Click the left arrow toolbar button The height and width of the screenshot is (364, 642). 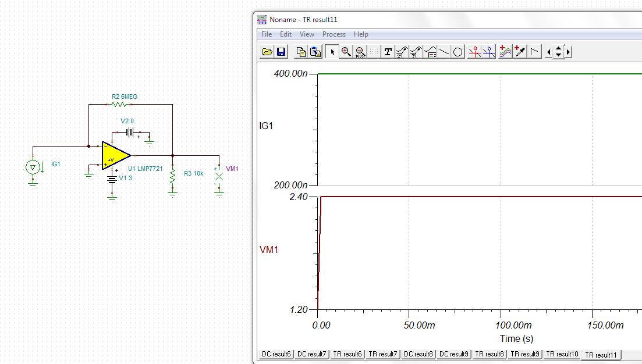tap(549, 52)
